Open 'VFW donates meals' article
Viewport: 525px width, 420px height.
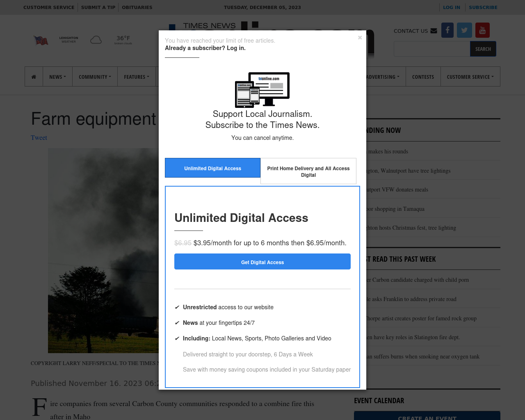tap(397, 189)
